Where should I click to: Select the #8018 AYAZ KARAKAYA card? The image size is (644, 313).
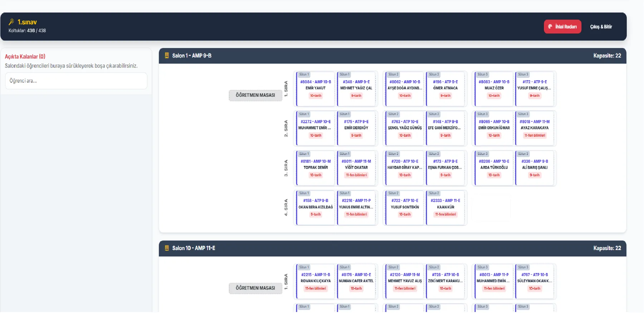pyautogui.click(x=535, y=129)
